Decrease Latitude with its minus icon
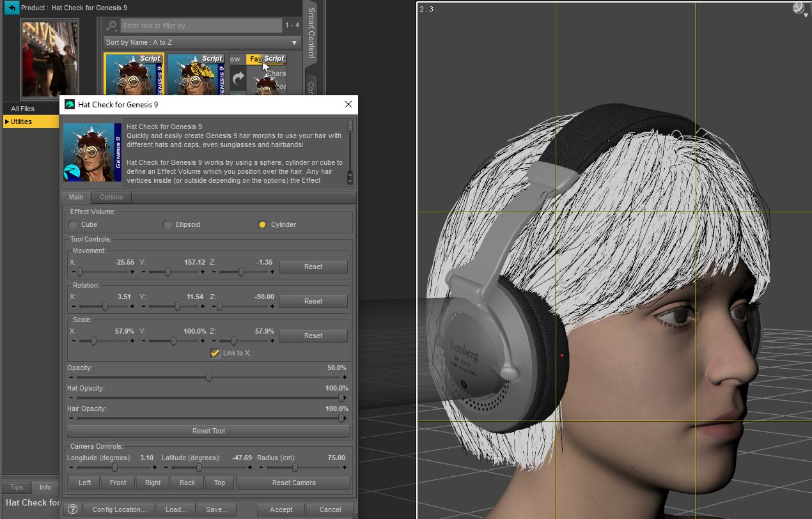 click(165, 467)
